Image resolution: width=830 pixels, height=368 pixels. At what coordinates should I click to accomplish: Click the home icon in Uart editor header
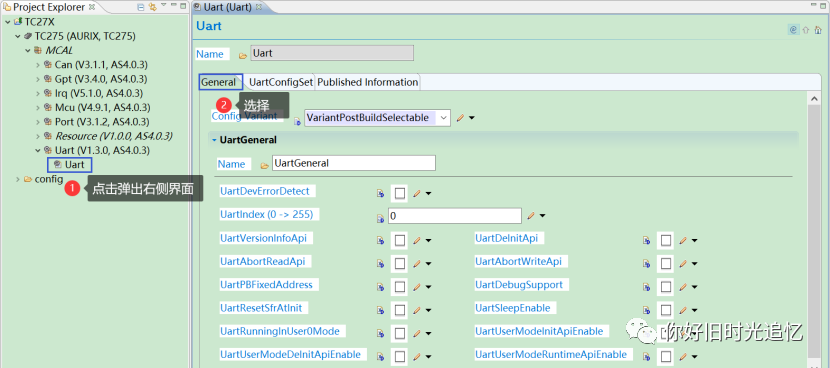click(818, 30)
